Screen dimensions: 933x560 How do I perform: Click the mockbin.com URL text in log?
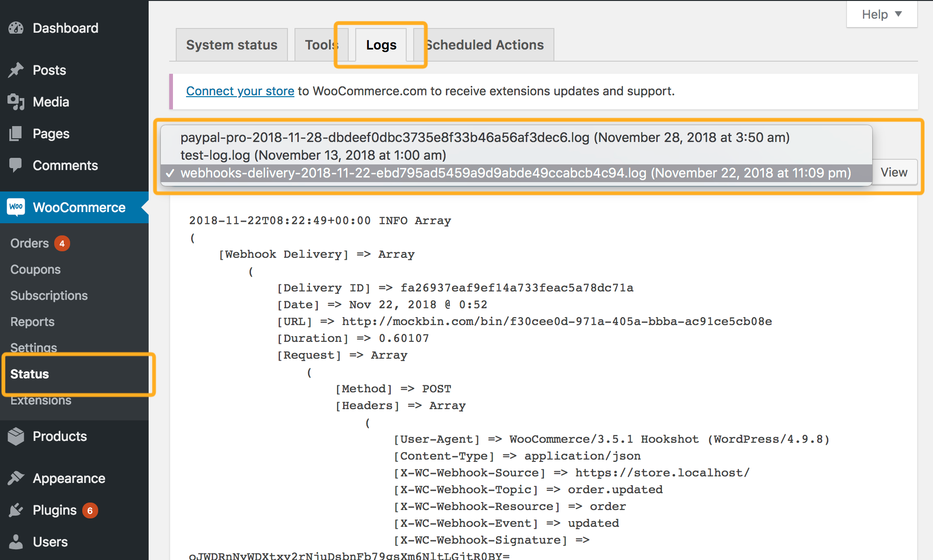[x=557, y=321]
